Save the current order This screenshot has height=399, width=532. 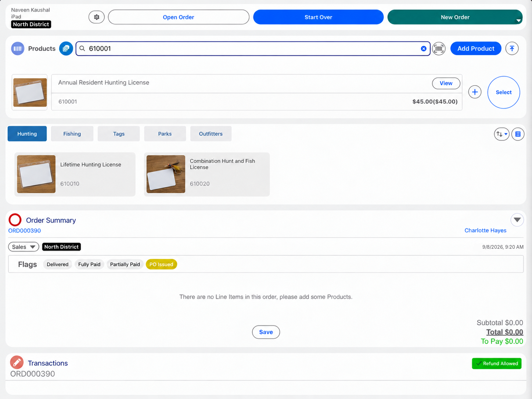point(266,332)
